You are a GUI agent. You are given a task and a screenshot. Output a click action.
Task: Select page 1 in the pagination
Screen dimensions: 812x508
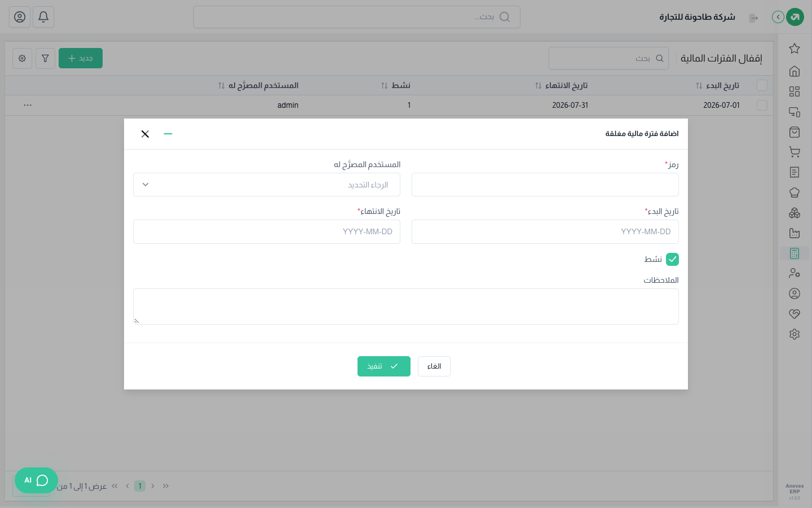point(140,486)
